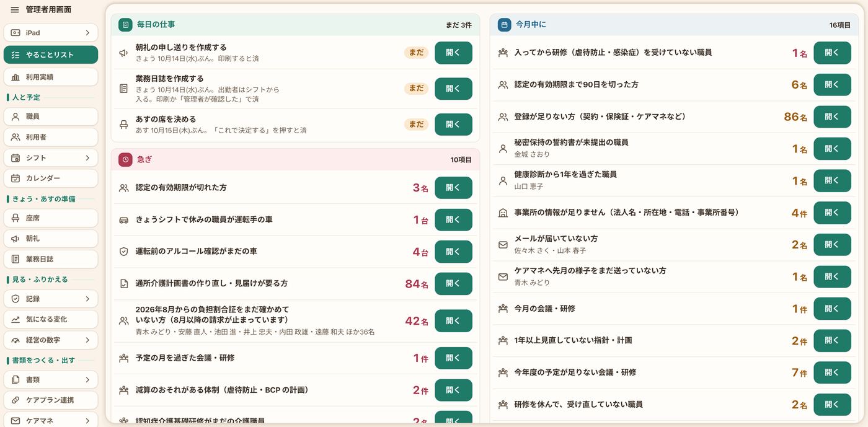Click the 16項目 count in the 今月中に header
This screenshot has width=868, height=427.
click(840, 25)
